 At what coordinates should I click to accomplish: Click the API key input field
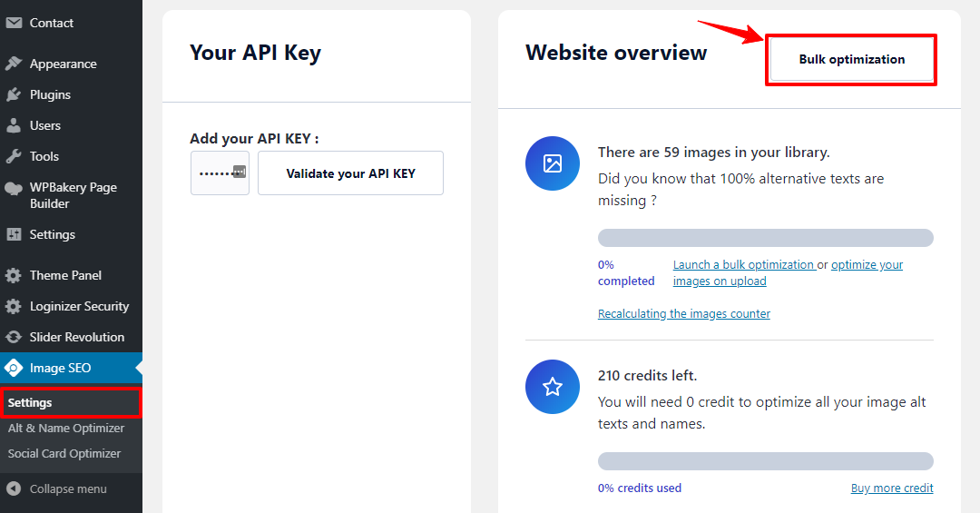point(220,173)
